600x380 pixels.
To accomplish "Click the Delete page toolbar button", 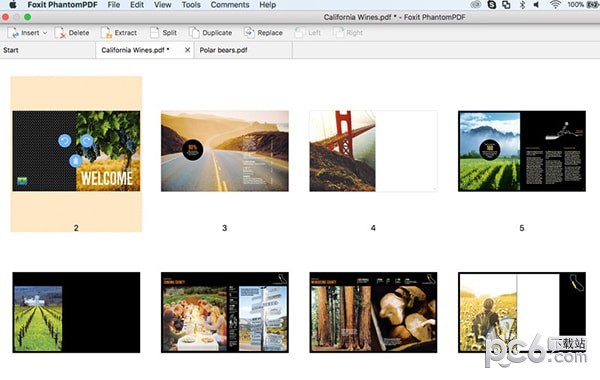I will 72,33.
